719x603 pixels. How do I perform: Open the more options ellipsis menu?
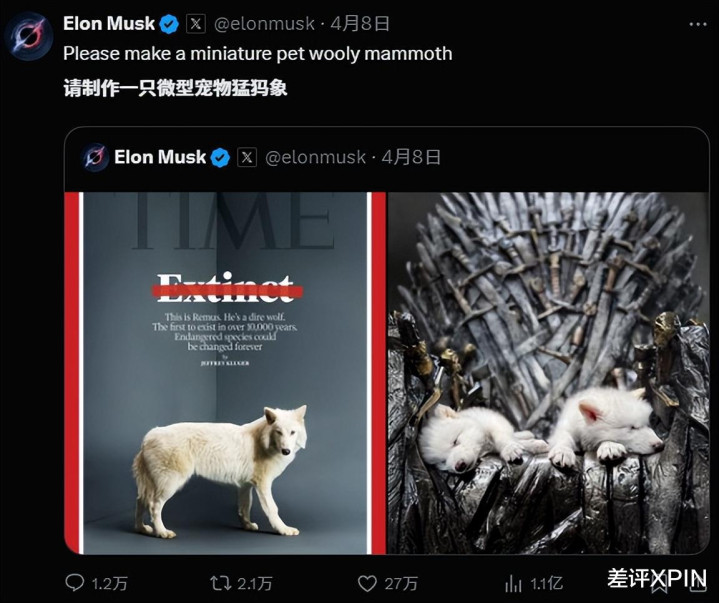tap(698, 24)
